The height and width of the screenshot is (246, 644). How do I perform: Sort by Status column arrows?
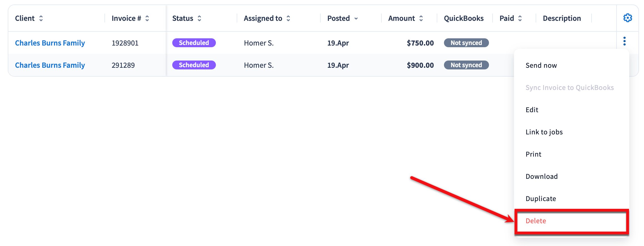(199, 18)
